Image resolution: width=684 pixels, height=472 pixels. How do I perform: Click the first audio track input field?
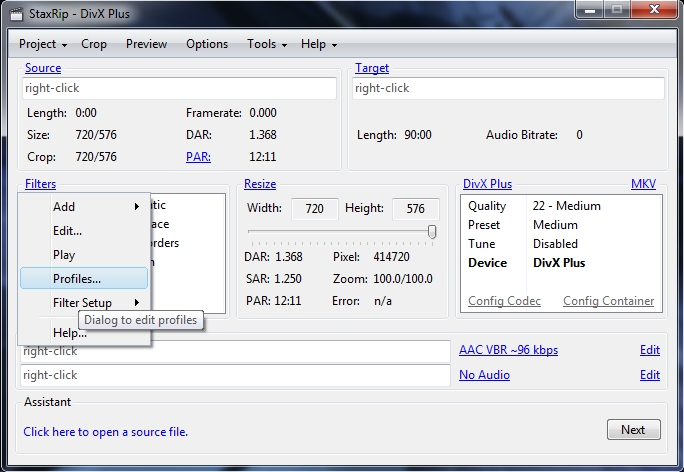235,351
